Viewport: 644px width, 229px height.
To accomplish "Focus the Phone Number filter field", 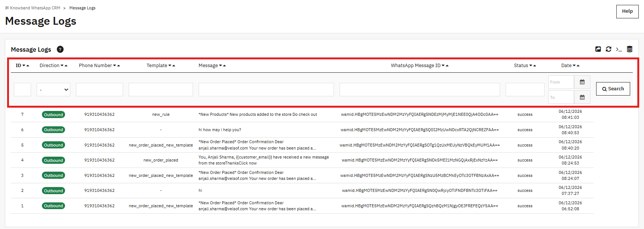I will coord(99,90).
